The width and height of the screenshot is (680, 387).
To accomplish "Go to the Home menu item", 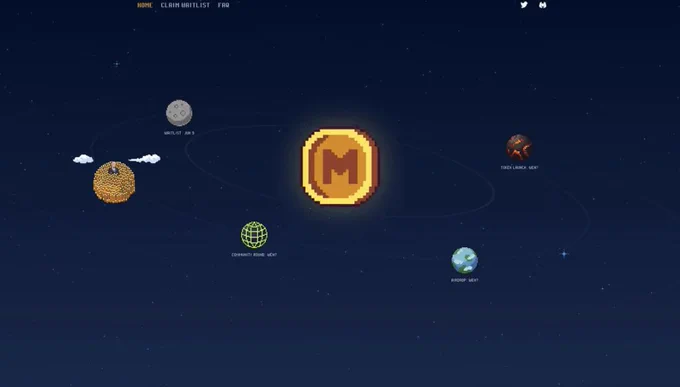I will tap(145, 5).
